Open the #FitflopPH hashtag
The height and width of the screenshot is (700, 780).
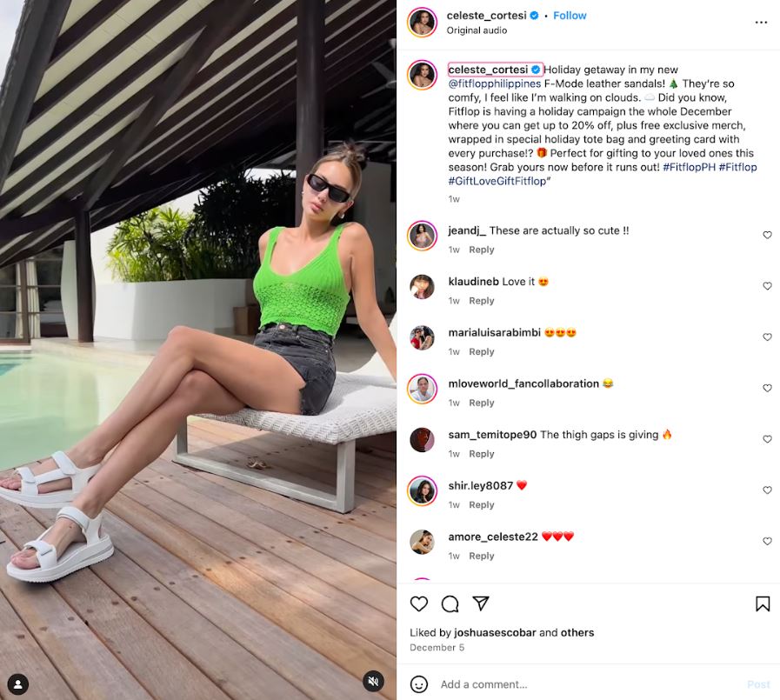tap(689, 167)
